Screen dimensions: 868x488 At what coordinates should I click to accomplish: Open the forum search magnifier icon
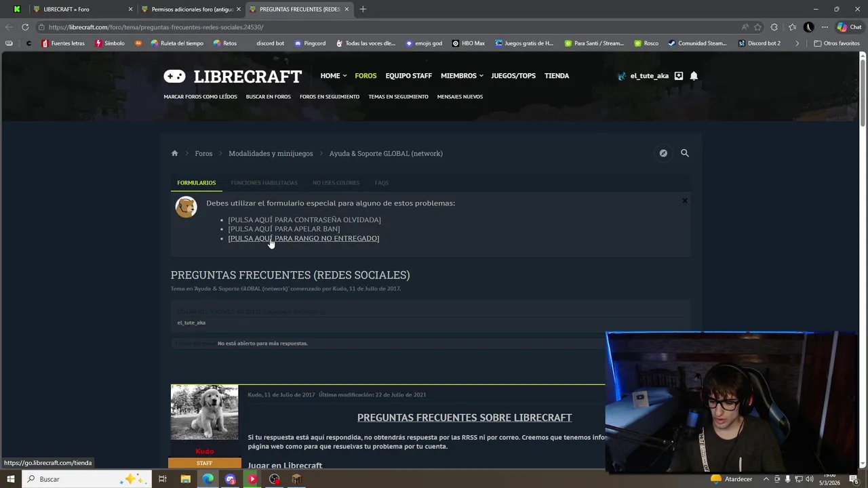[x=685, y=153]
